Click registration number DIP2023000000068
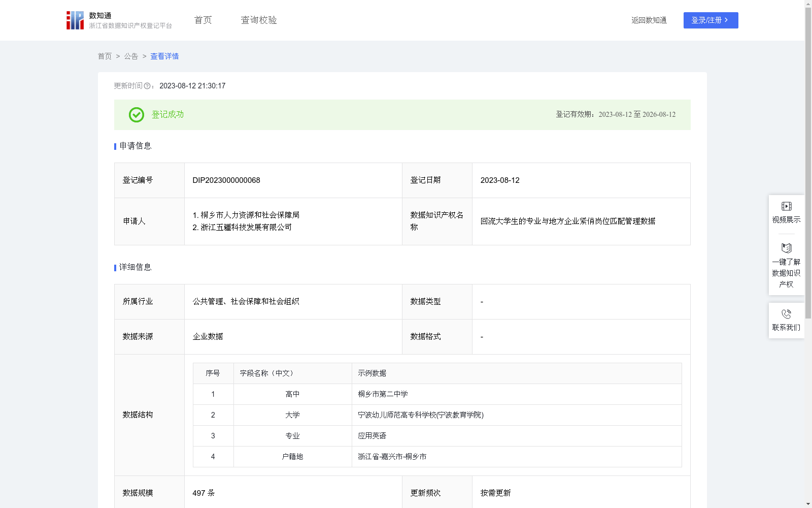The height and width of the screenshot is (508, 812). pos(226,180)
